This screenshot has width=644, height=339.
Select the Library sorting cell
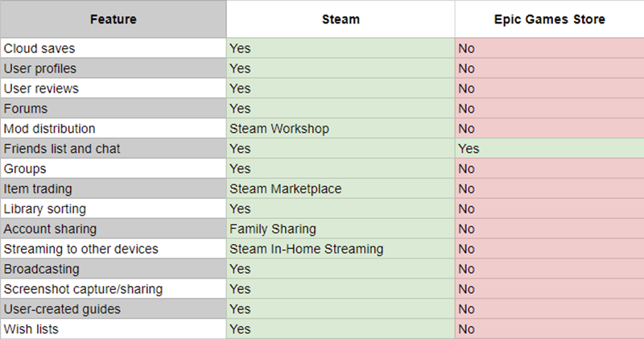pyautogui.click(x=114, y=209)
